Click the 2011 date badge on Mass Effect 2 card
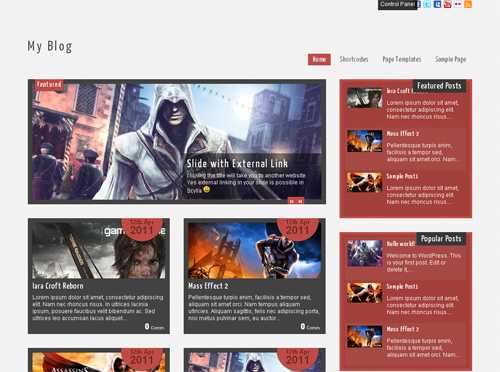This screenshot has width=500, height=372. (298, 229)
